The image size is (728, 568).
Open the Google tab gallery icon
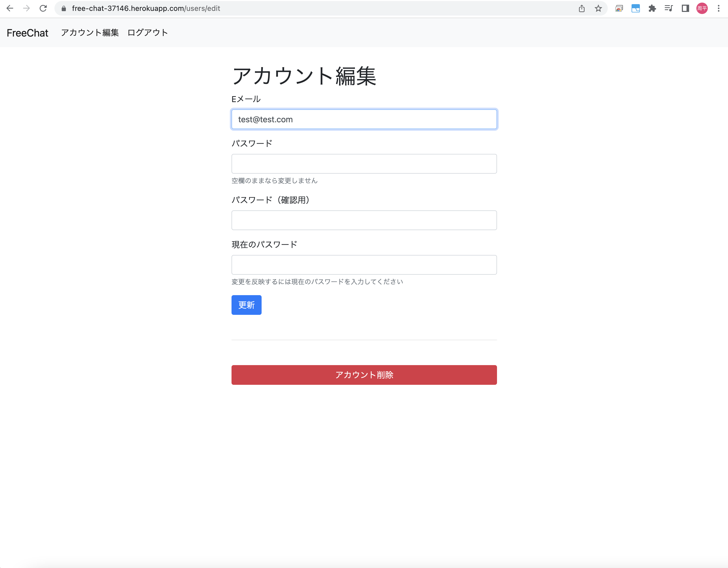pos(619,8)
